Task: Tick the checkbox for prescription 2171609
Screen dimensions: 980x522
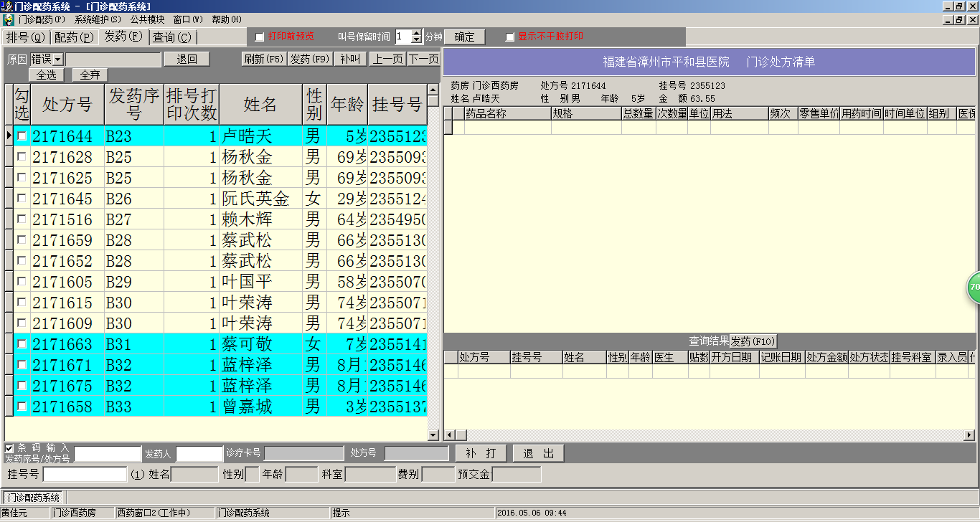Action: click(22, 323)
